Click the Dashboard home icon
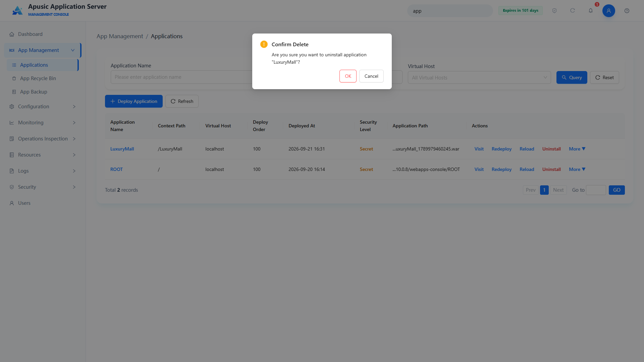 click(x=12, y=34)
